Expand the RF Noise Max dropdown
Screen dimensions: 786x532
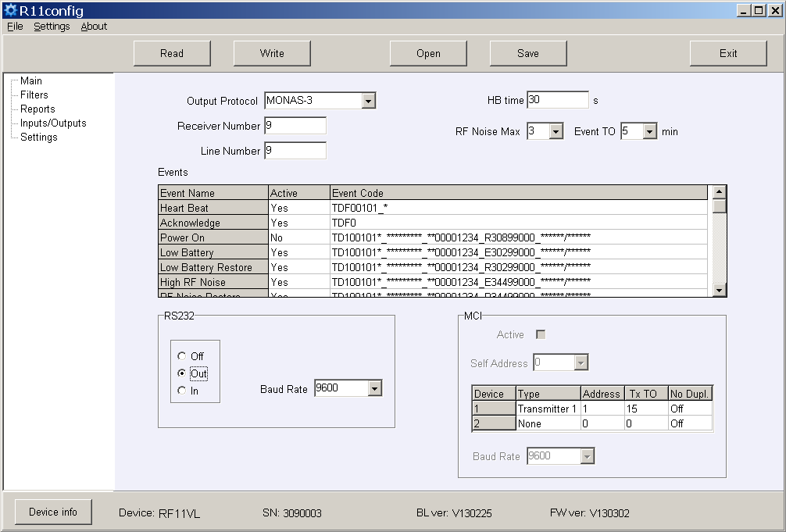556,132
